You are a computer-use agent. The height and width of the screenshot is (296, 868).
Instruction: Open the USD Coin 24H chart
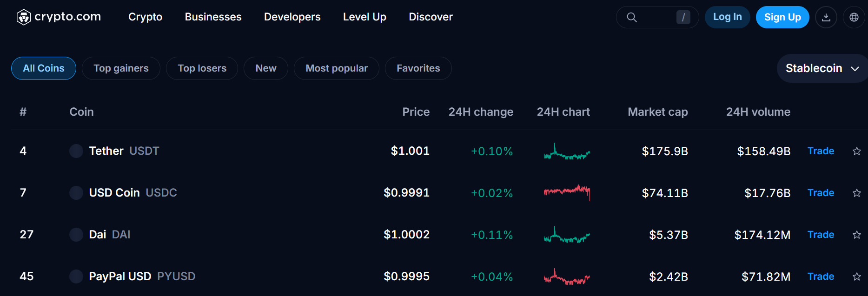[567, 192]
